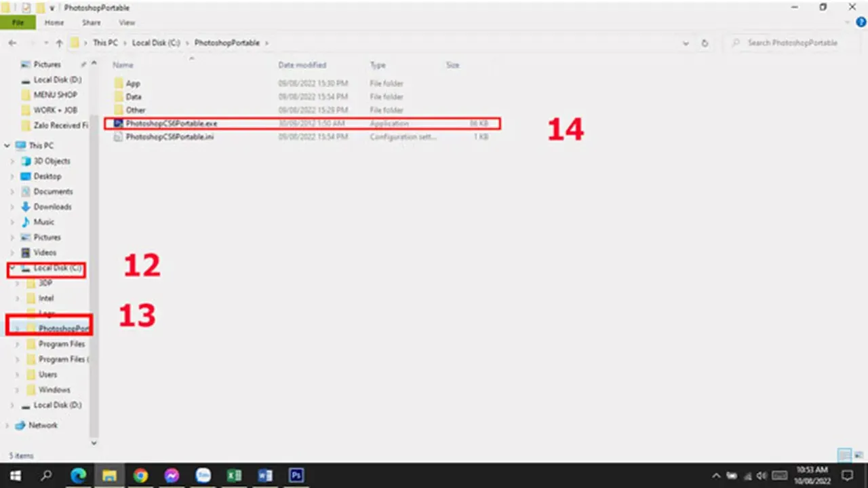This screenshot has width=868, height=488.
Task: Switch to the Home ribbon tab
Action: tap(54, 22)
